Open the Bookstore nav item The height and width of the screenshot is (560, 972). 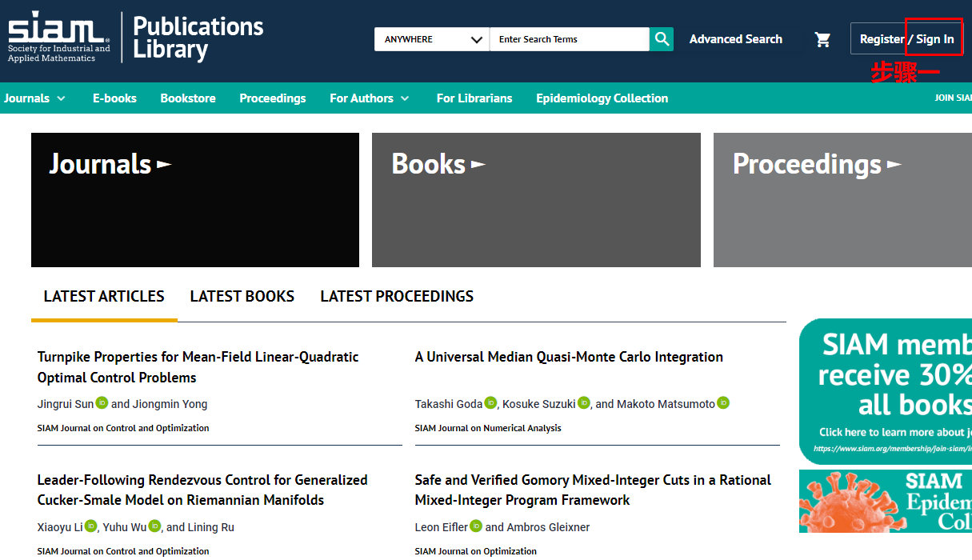188,98
